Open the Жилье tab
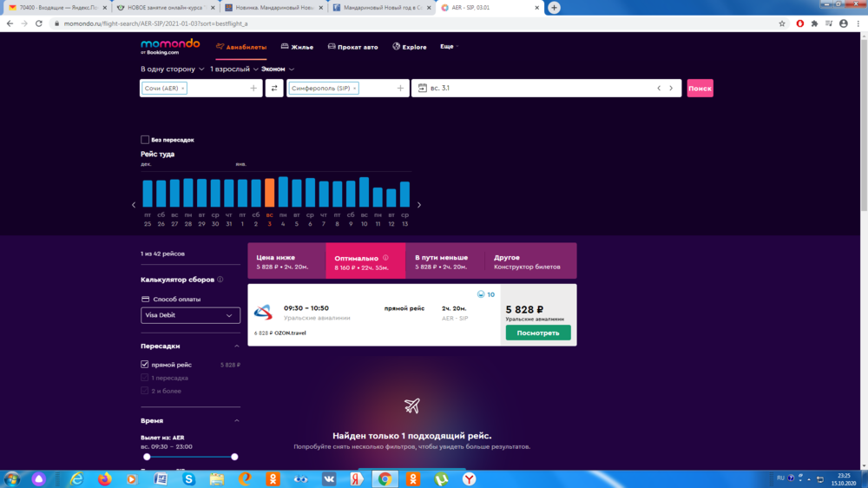Screen dimensions: 868x488 pyautogui.click(x=296, y=47)
